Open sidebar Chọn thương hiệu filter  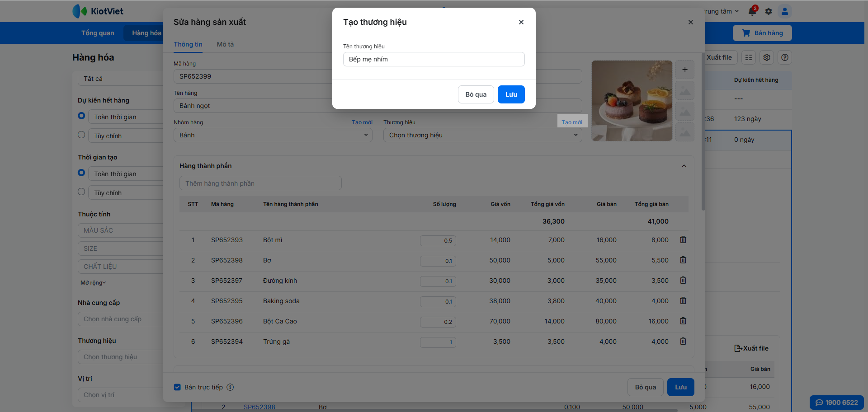pyautogui.click(x=120, y=357)
